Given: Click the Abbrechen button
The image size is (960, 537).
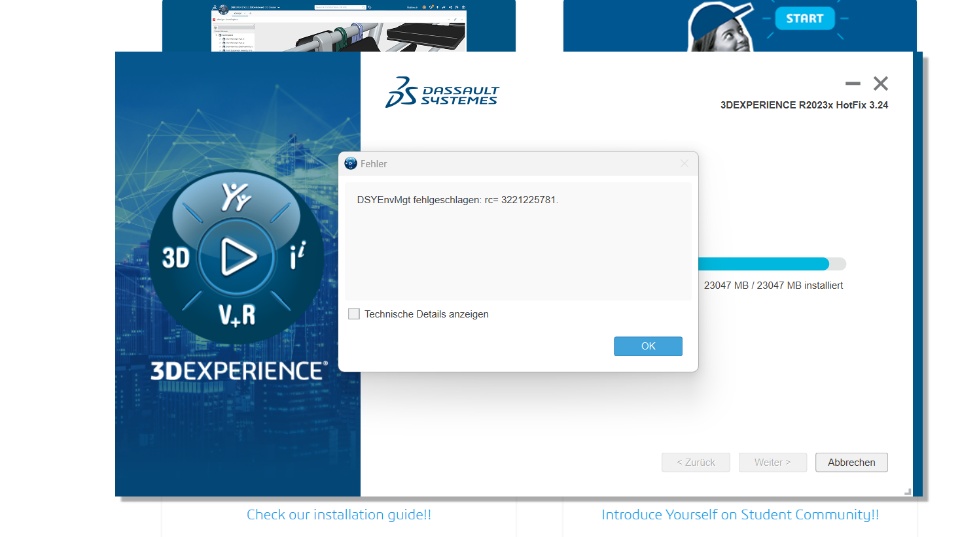Looking at the screenshot, I should [851, 462].
